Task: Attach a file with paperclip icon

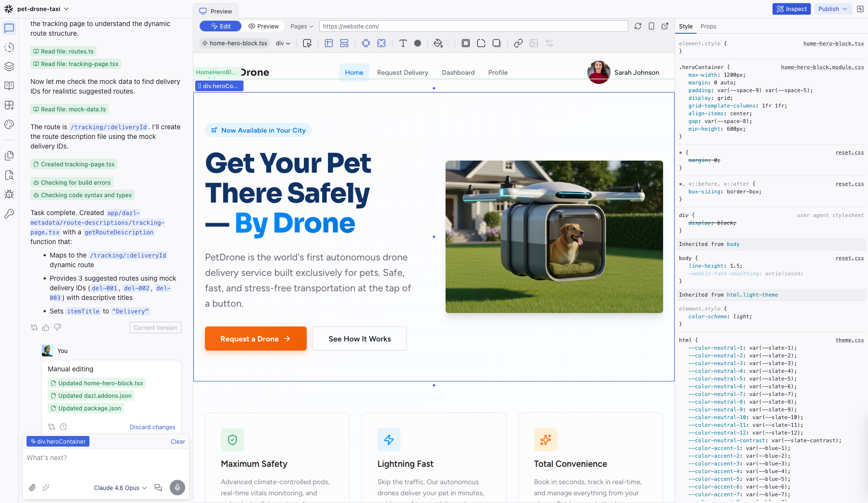Action: coord(32,488)
